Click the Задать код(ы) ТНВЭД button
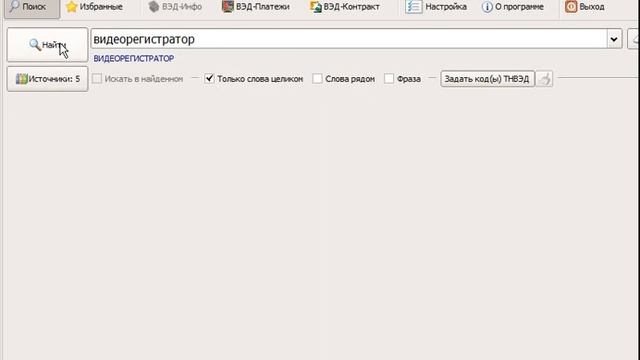 tap(487, 79)
